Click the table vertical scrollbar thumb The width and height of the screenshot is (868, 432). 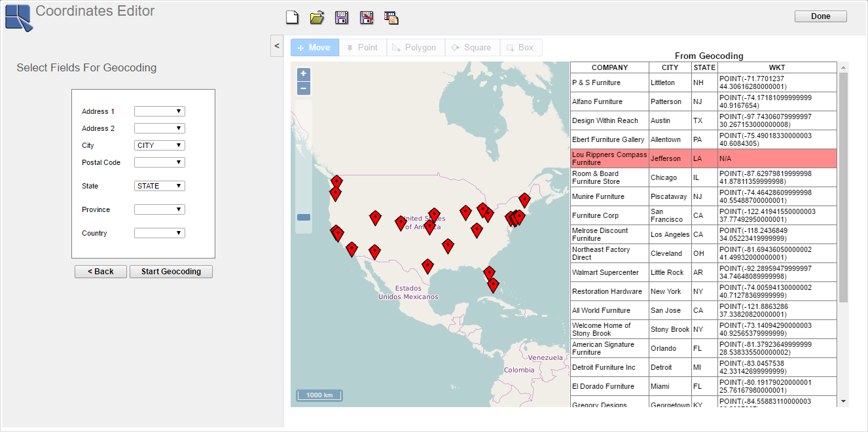click(843, 187)
